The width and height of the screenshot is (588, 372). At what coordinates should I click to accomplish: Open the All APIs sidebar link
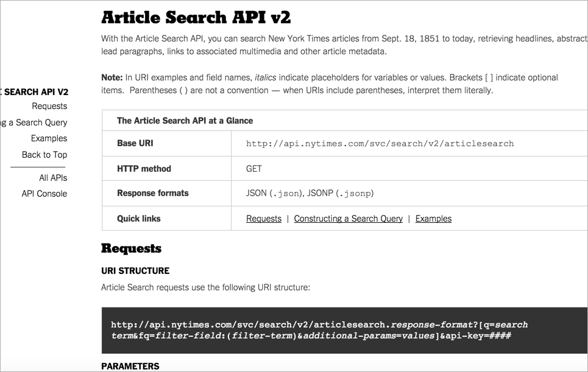[53, 178]
